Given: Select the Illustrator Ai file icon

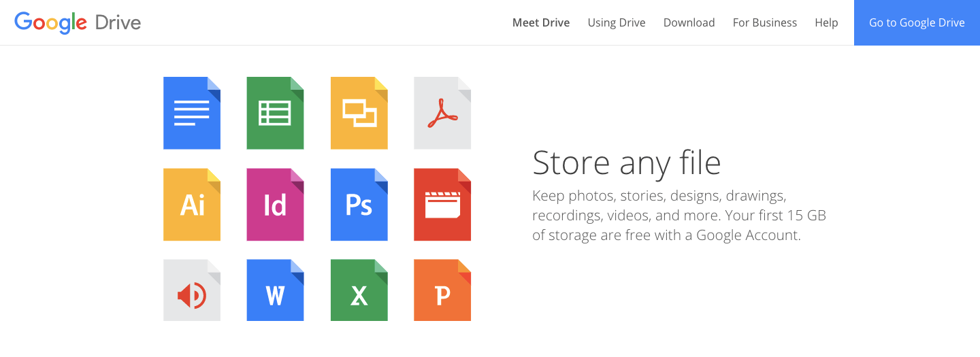Looking at the screenshot, I should (192, 205).
